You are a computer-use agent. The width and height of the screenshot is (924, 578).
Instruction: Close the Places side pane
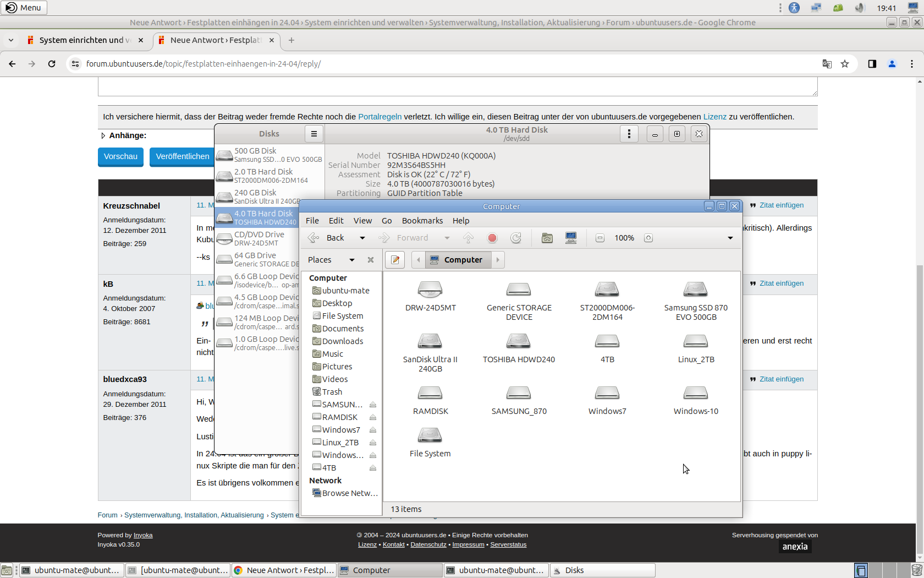(371, 260)
